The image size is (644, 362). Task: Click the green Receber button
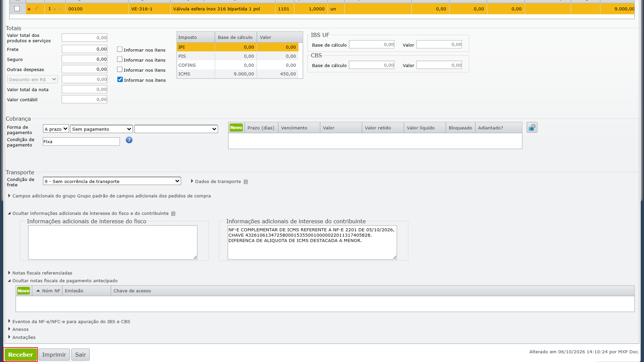tap(21, 355)
